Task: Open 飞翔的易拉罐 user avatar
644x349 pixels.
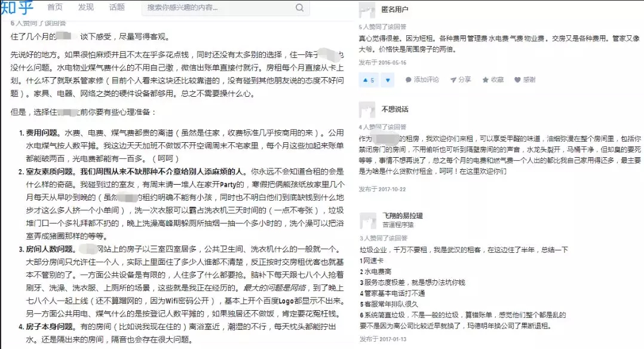Action: pos(368,221)
